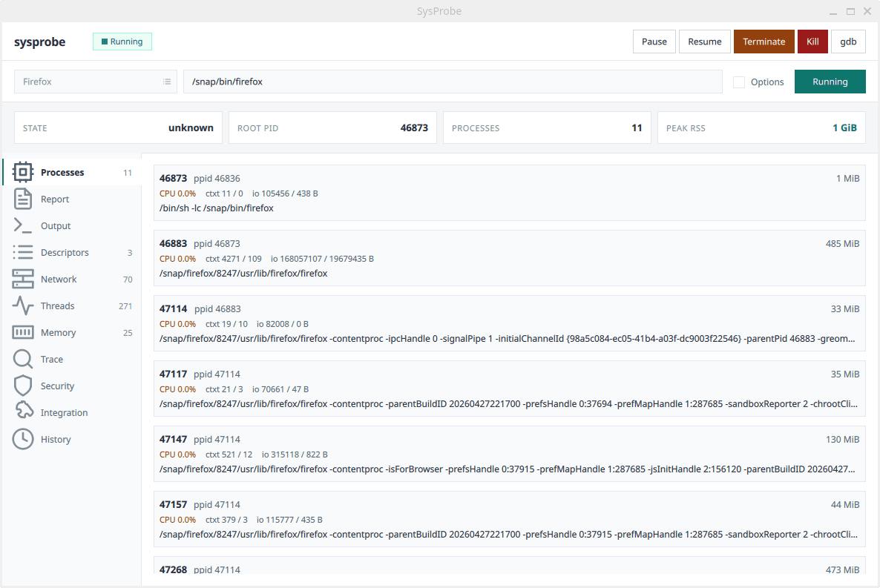Select process 47147 ppid 47114
This screenshot has width=880, height=588.
click(510, 454)
